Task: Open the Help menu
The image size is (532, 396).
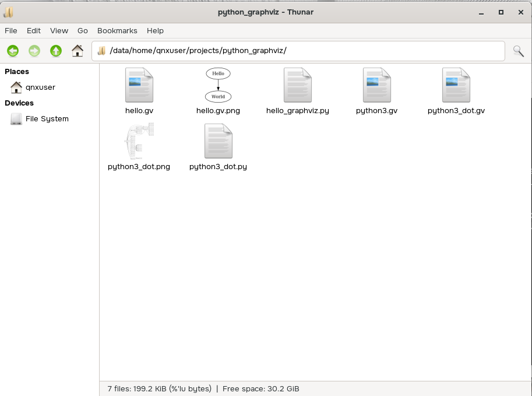Action: coord(155,30)
